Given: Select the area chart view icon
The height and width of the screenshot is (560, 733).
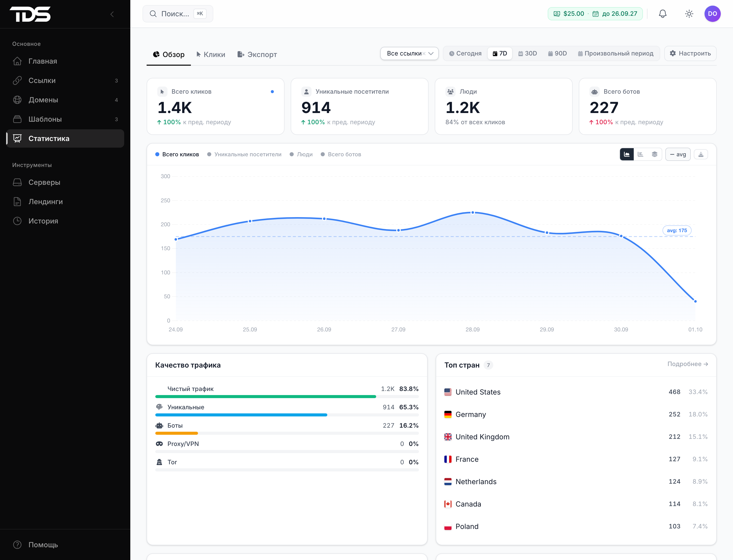Looking at the screenshot, I should tap(626, 154).
